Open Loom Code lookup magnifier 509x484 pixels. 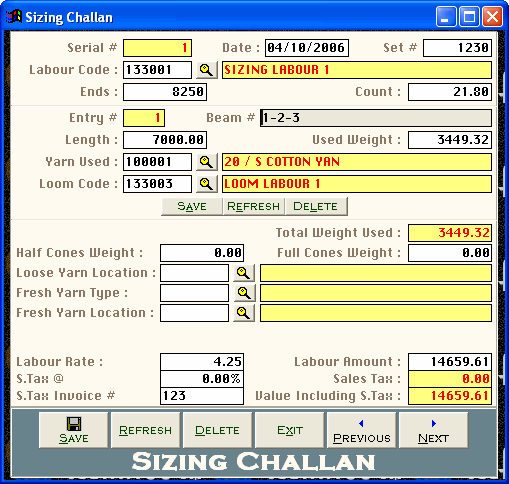point(207,184)
